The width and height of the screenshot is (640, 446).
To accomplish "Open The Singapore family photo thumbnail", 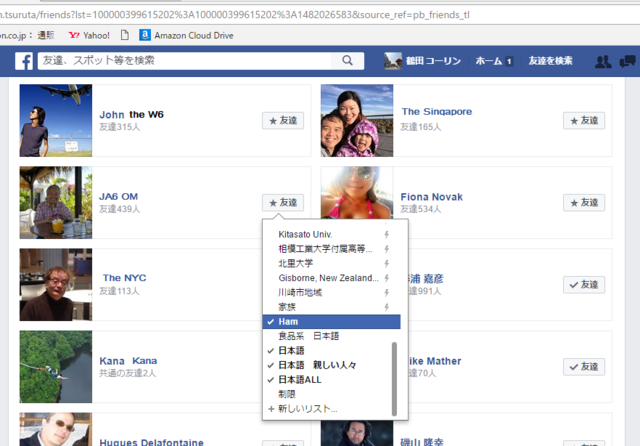I will coord(357,121).
